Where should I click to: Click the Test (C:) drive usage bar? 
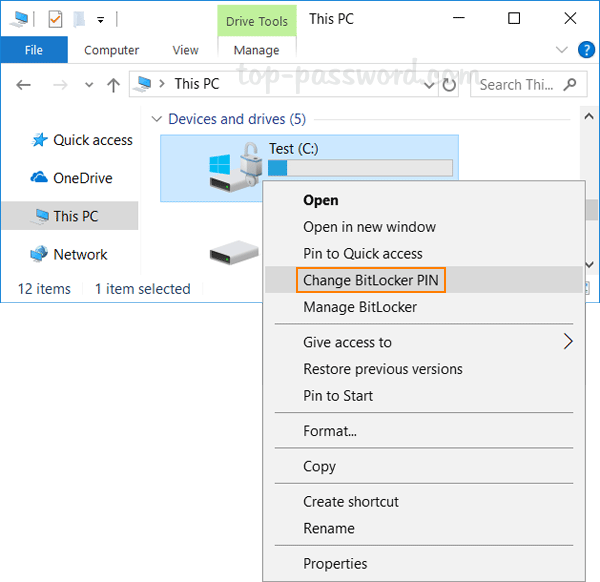pos(360,168)
